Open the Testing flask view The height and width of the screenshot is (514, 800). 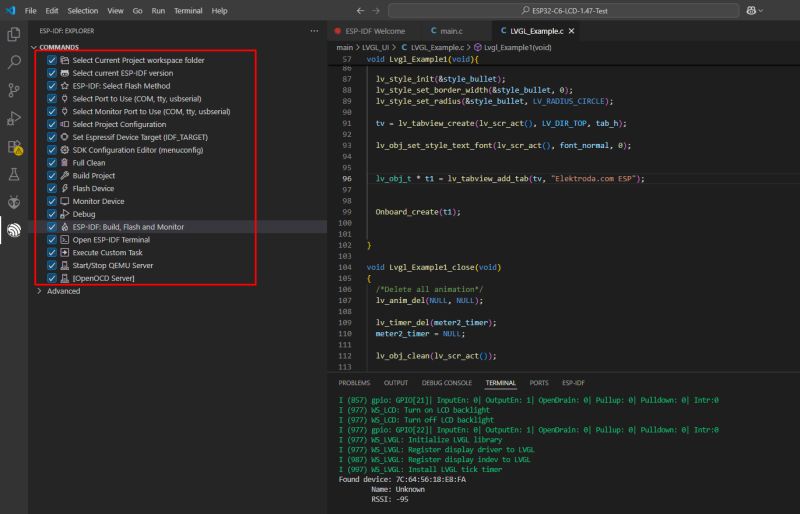[x=14, y=175]
